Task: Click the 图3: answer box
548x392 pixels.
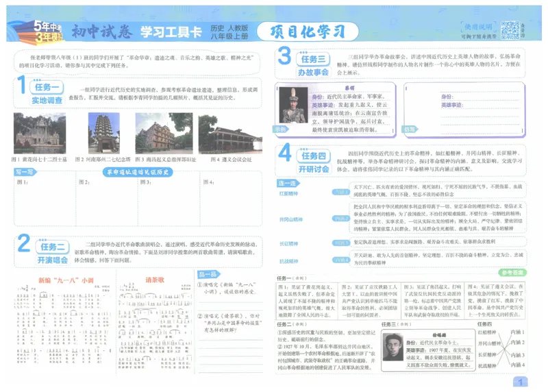Action: tap(169, 199)
